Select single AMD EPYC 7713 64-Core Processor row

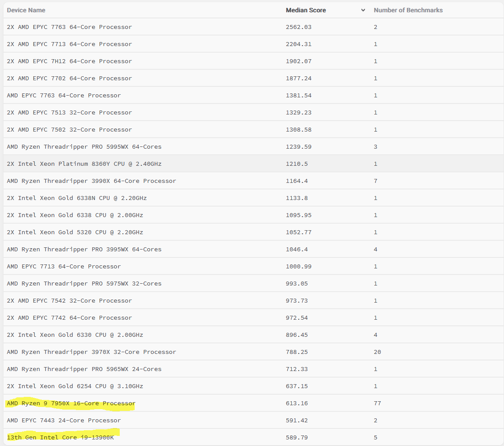pyautogui.click(x=253, y=266)
